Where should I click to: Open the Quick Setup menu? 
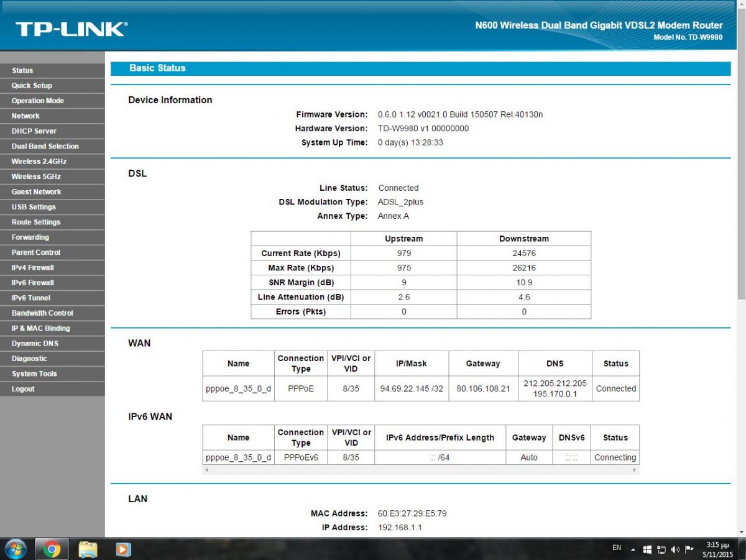point(32,86)
